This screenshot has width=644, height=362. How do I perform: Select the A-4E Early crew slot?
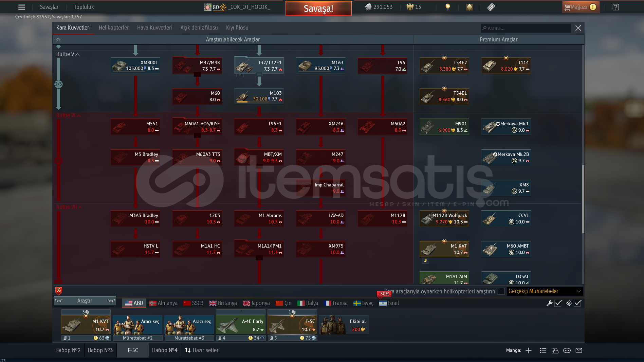pos(241,325)
